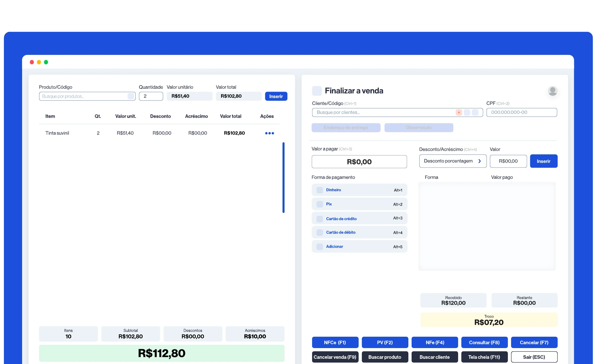This screenshot has height=364, width=595.
Task: Open the actions menu for Tinta suvinil
Action: (269, 133)
